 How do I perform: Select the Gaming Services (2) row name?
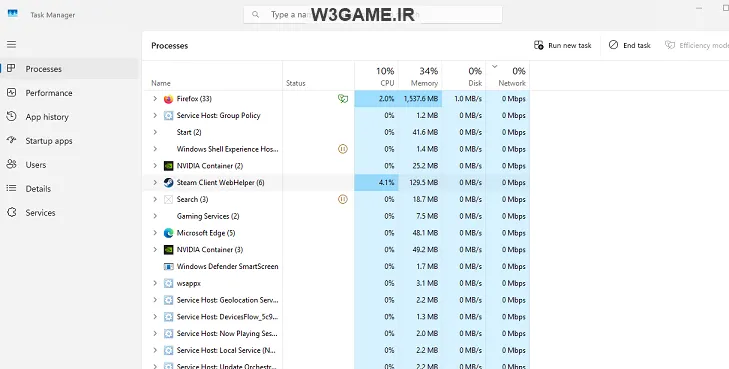pyautogui.click(x=208, y=216)
